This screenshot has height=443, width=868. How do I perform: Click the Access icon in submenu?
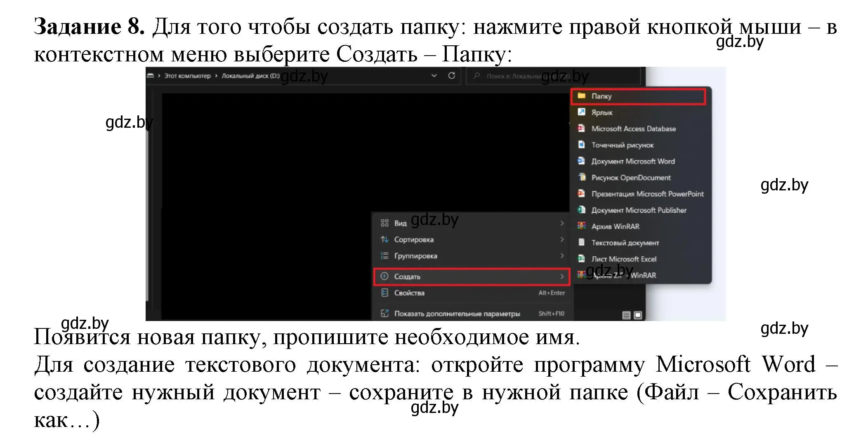582,128
